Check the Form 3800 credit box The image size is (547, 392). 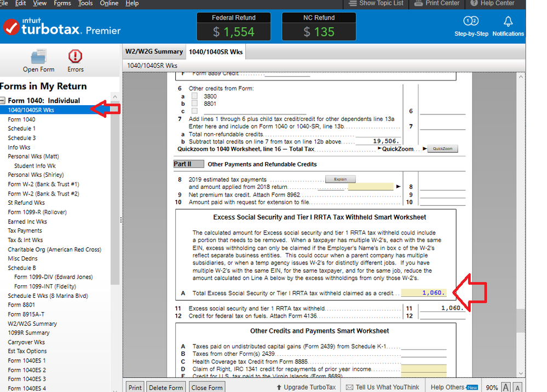(x=194, y=96)
